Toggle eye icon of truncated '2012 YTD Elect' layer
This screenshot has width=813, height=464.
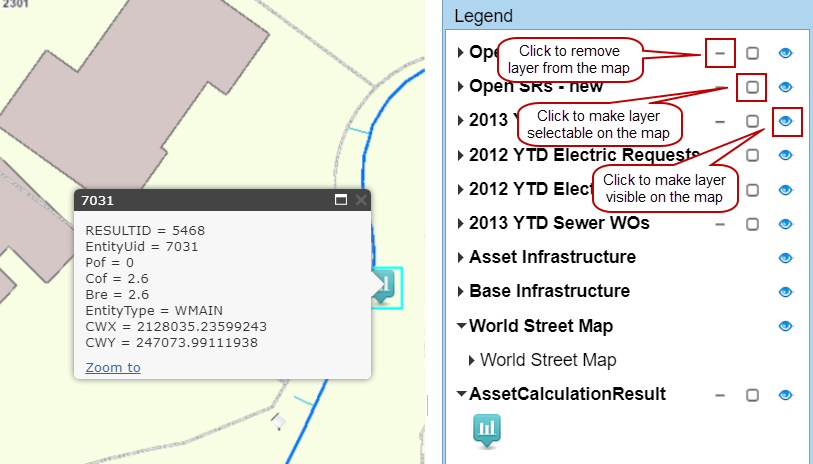786,190
